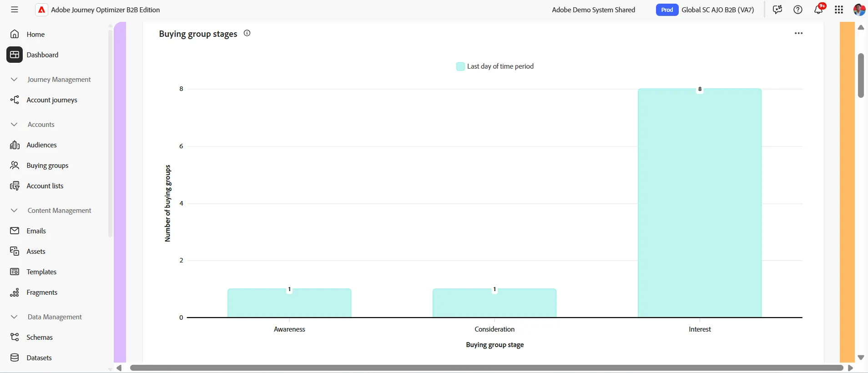Show info for Buying group stages

tap(247, 33)
